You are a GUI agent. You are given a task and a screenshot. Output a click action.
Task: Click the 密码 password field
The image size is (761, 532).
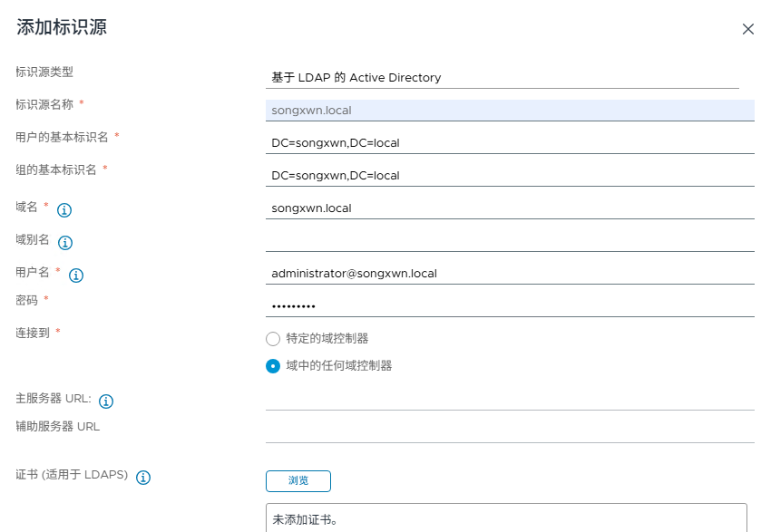(x=499, y=305)
